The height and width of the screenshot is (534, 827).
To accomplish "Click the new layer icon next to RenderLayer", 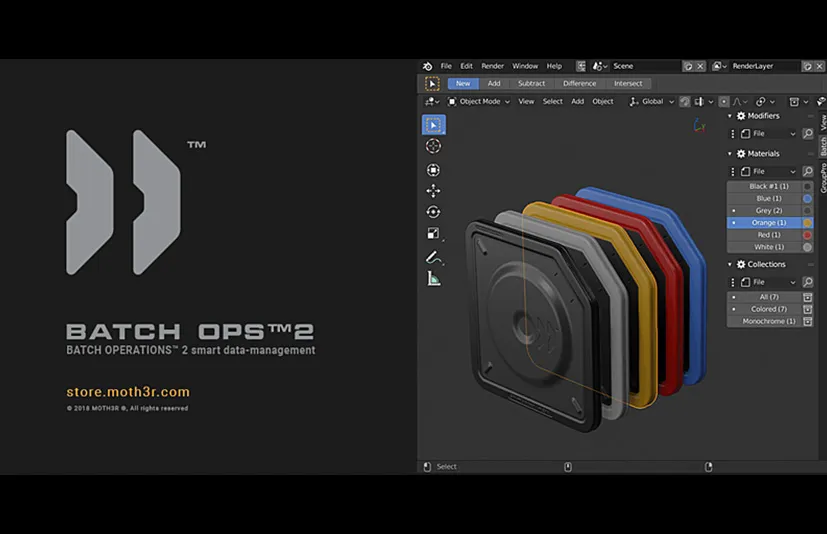I will pyautogui.click(x=807, y=66).
